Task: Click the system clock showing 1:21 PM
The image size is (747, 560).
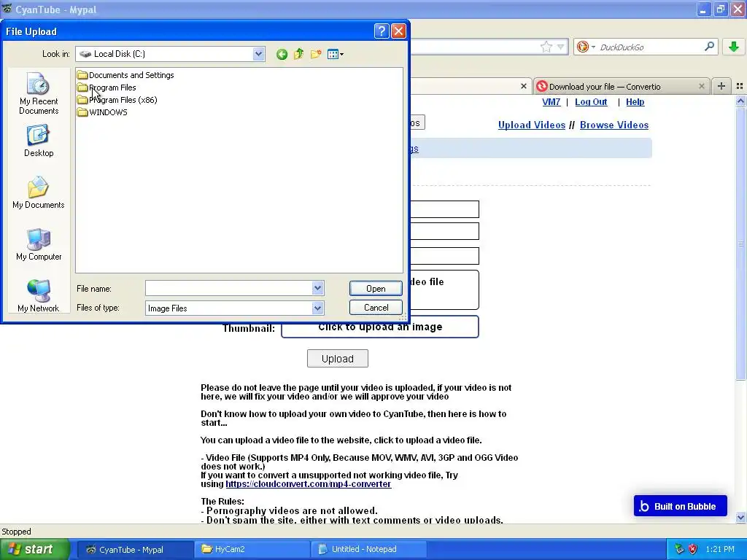Action: pos(720,549)
